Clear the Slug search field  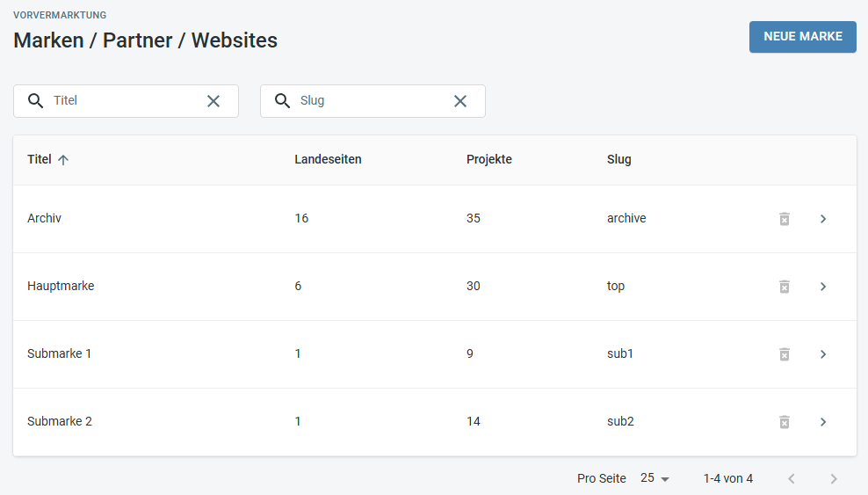coord(460,101)
